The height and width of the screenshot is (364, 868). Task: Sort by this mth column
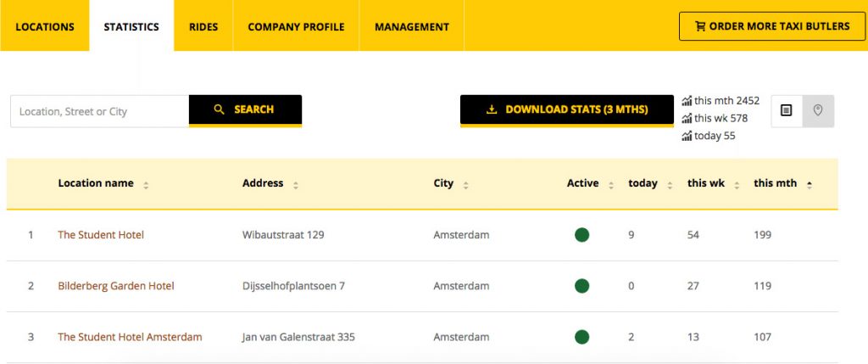click(809, 184)
